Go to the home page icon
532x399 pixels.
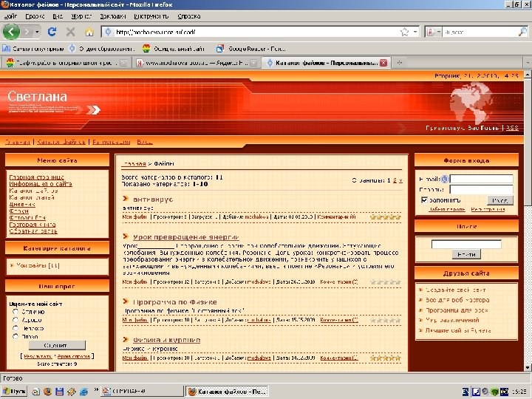pos(89,32)
